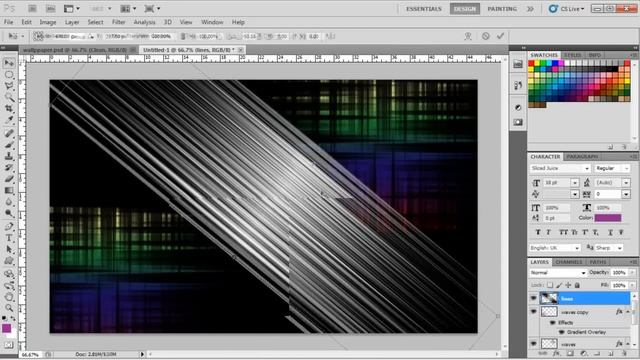Select the Pen tool
The image size is (640, 360).
click(x=9, y=227)
